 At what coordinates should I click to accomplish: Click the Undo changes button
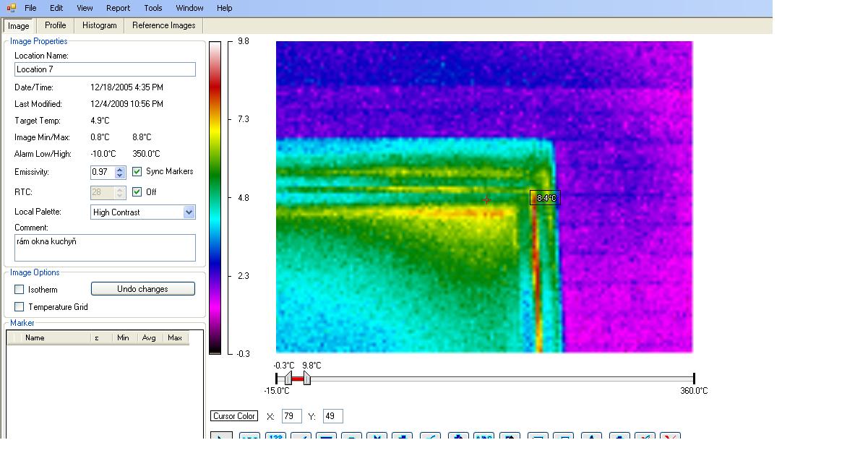tap(142, 289)
